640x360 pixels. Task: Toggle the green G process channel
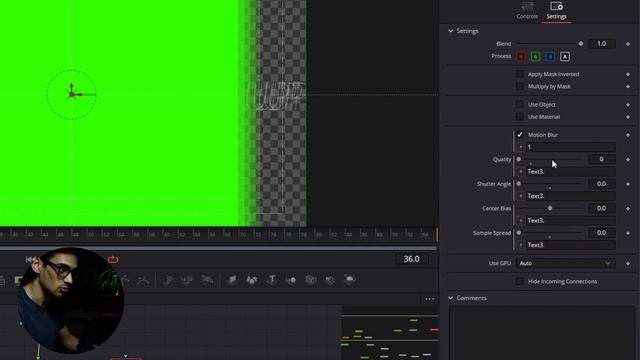coord(536,57)
